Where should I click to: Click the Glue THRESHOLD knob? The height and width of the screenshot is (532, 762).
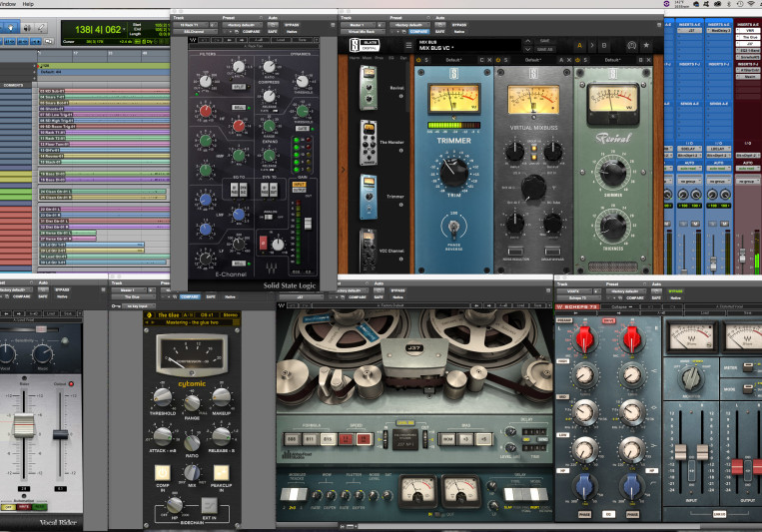pos(163,398)
